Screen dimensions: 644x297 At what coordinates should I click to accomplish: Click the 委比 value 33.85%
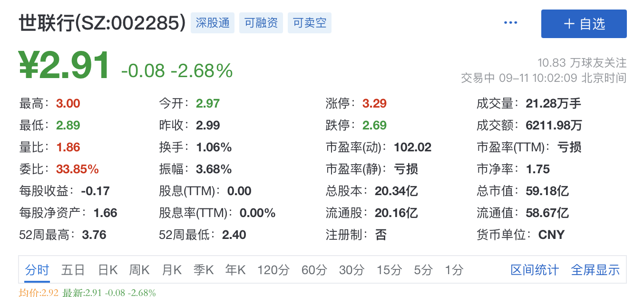tap(78, 169)
